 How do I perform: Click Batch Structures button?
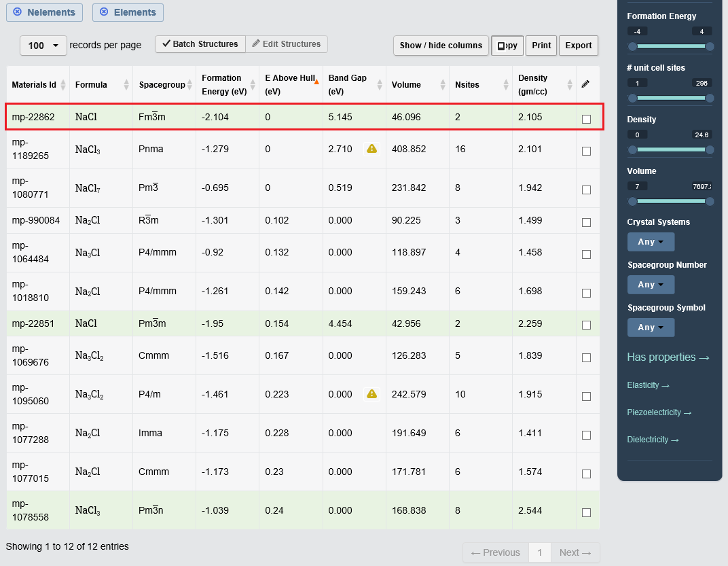pos(200,44)
